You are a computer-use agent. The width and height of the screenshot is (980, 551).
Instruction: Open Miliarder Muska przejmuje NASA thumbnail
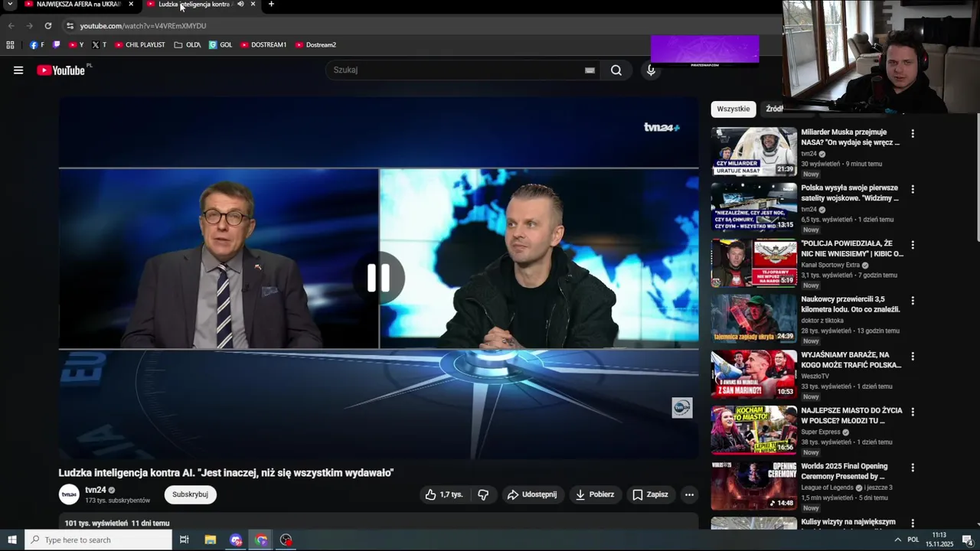754,152
